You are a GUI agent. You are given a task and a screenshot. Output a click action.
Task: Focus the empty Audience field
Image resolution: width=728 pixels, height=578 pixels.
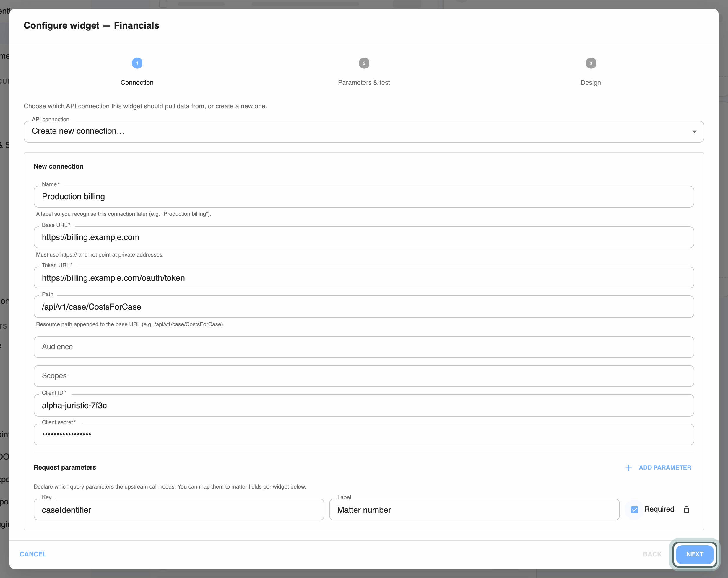[364, 347]
